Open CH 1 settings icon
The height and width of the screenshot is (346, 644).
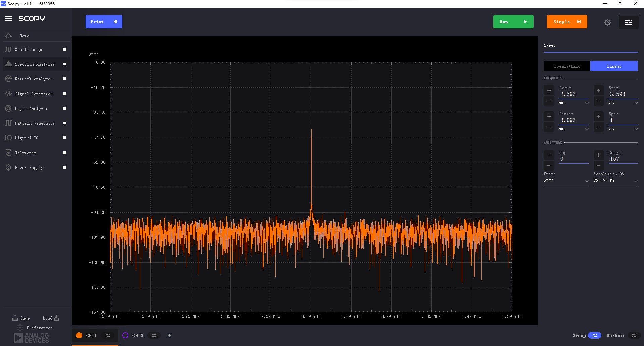[x=108, y=335]
